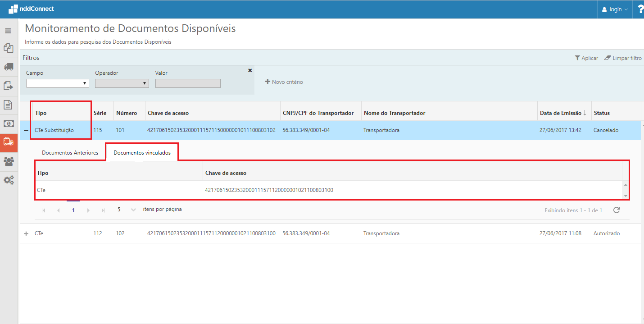Open the settings gears icon in sidebar
The image size is (644, 324).
8,180
